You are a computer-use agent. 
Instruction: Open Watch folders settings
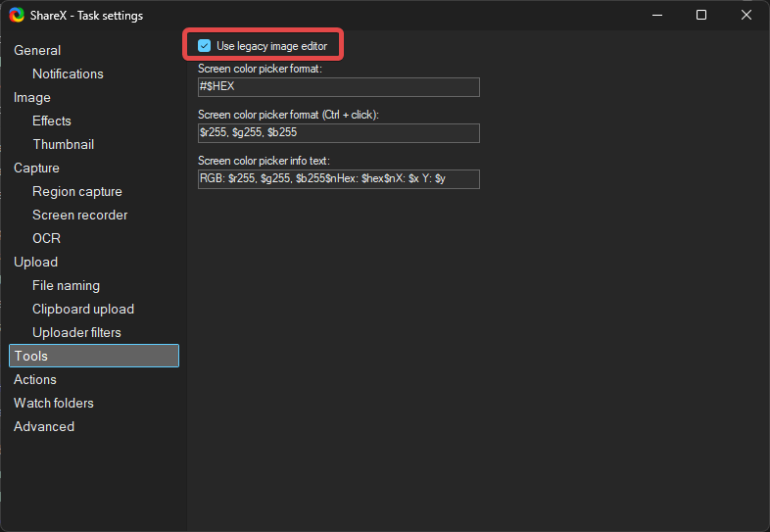54,404
